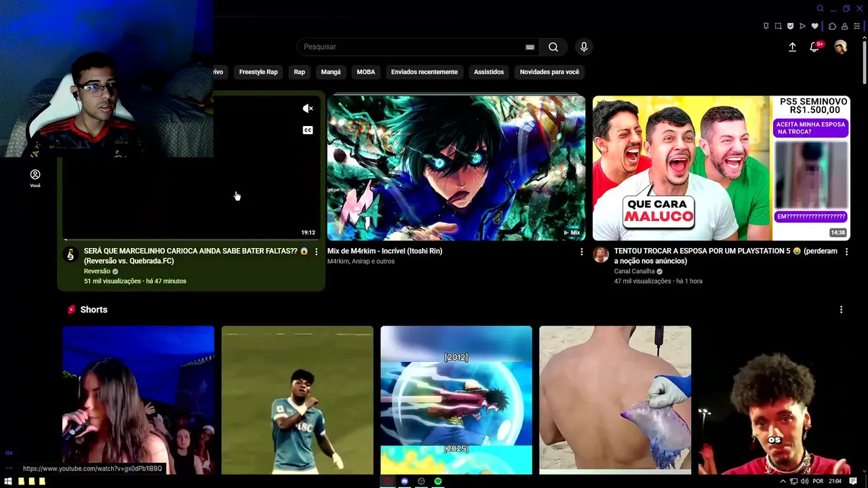Open the TENTOU TROCAR A ESPOSA title
This screenshot has height=488, width=868.
point(726,256)
